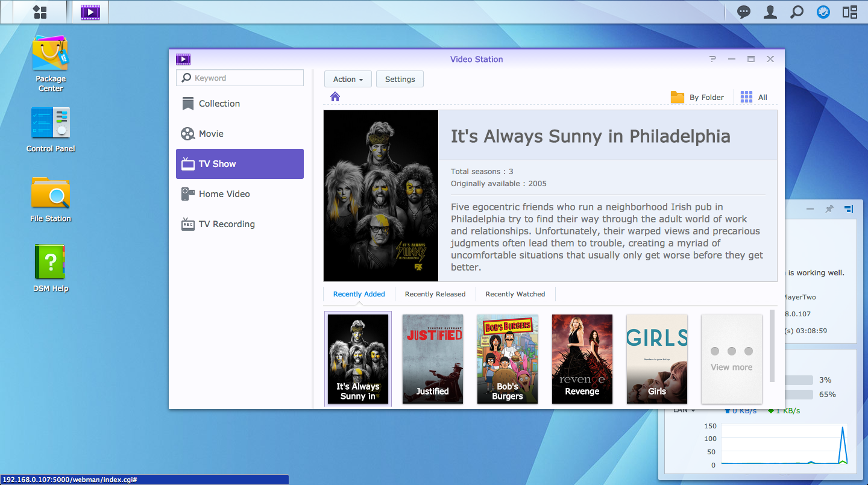This screenshot has height=485, width=868.
Task: Switch to Recently Released tab
Action: point(435,294)
